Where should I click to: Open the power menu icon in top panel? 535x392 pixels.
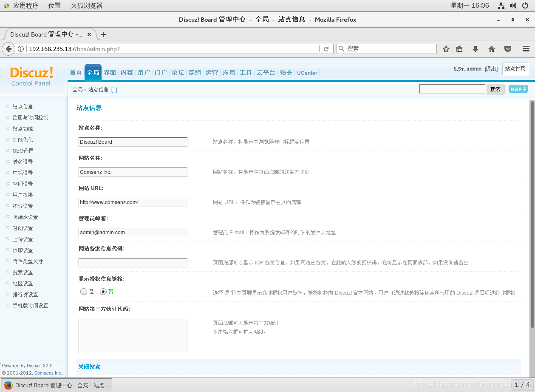coord(525,6)
